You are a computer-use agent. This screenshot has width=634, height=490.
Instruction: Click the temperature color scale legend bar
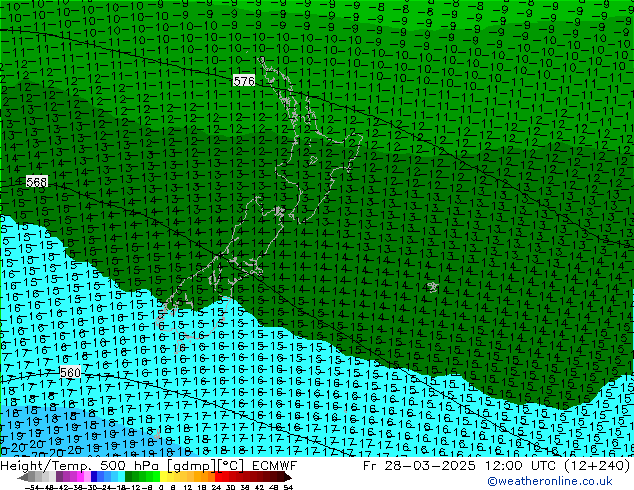point(155,477)
